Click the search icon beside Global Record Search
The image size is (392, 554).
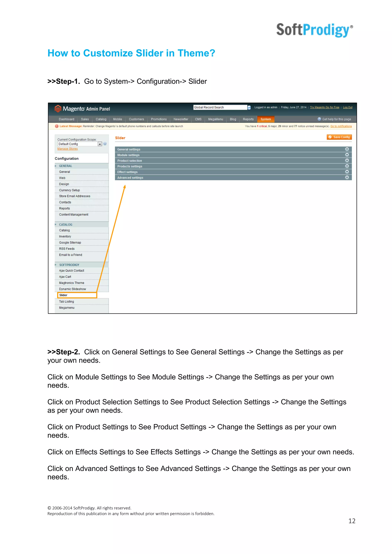pyautogui.click(x=249, y=108)
